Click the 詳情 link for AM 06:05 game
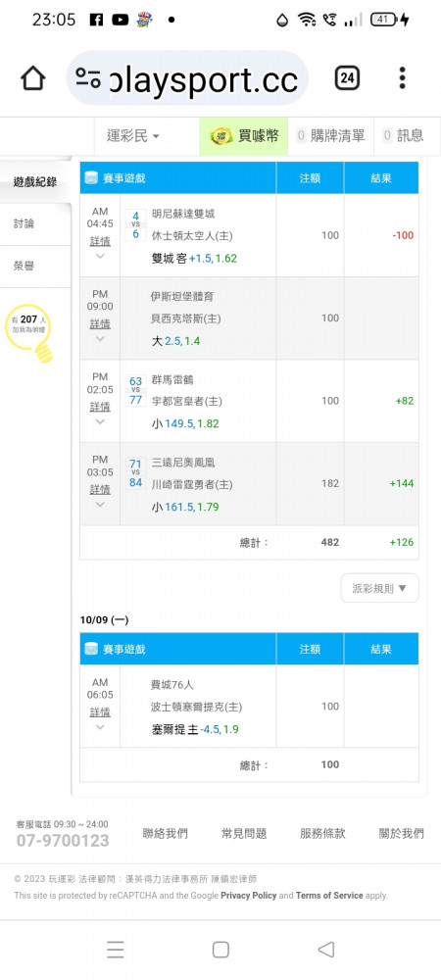 coord(100,711)
